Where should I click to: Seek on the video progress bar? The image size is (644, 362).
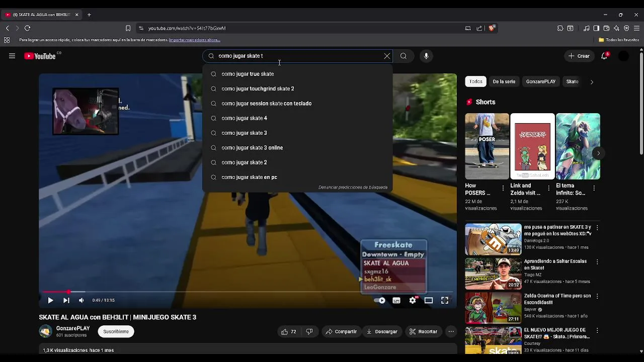248,292
